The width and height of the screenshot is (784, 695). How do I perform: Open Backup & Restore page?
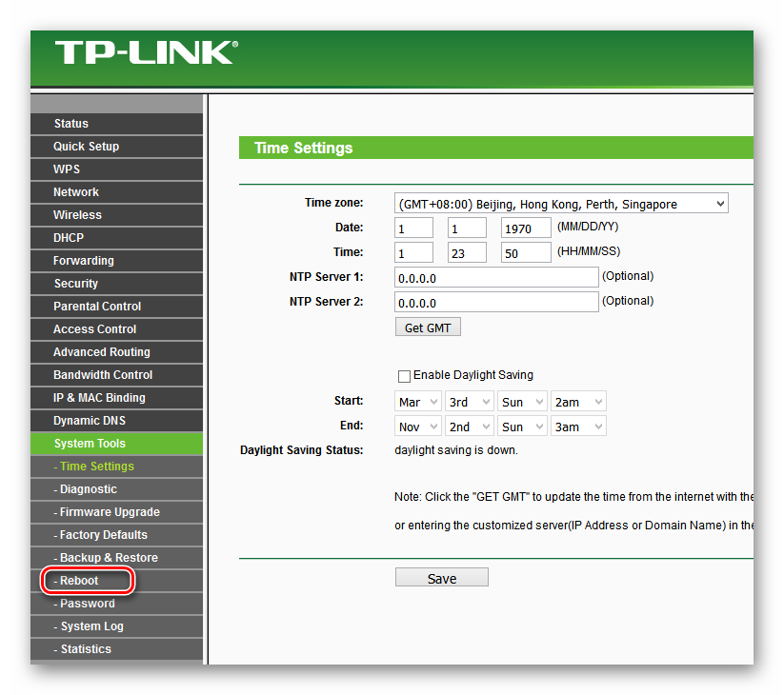click(108, 558)
